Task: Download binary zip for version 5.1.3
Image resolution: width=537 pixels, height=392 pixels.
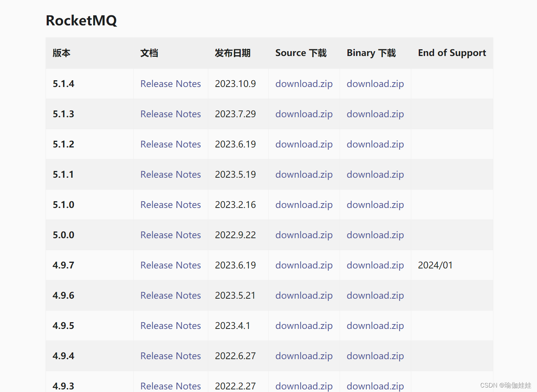Action: click(375, 114)
